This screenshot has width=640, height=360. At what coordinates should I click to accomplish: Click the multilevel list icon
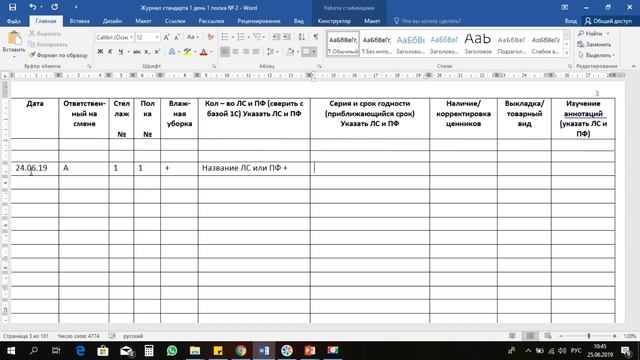(257, 37)
